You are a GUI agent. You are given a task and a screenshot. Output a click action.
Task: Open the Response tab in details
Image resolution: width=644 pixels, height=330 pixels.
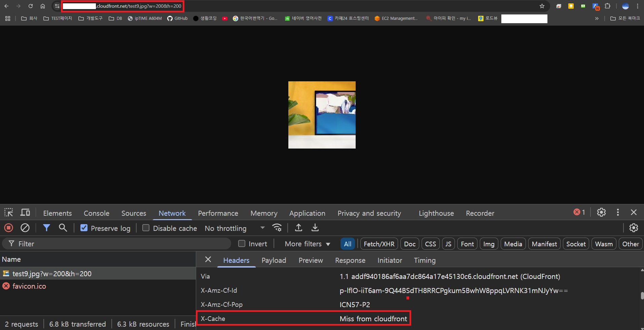[x=350, y=260]
